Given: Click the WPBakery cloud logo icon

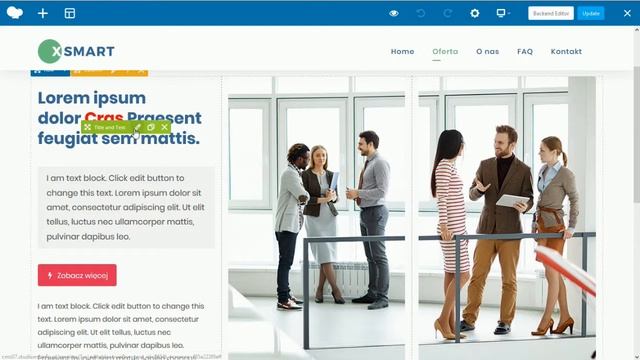Looking at the screenshot, I should click(15, 13).
